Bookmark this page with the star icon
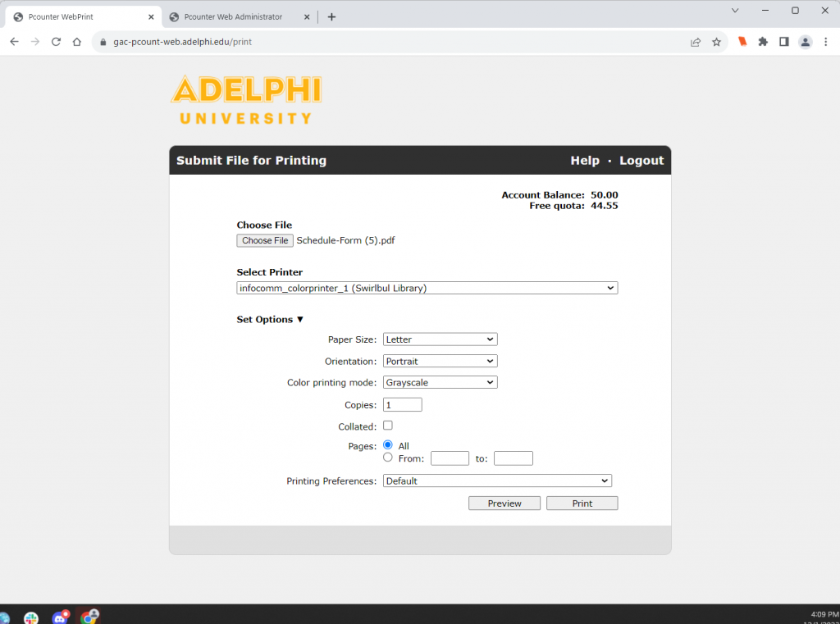Viewport: 840px width, 624px height. pyautogui.click(x=716, y=42)
